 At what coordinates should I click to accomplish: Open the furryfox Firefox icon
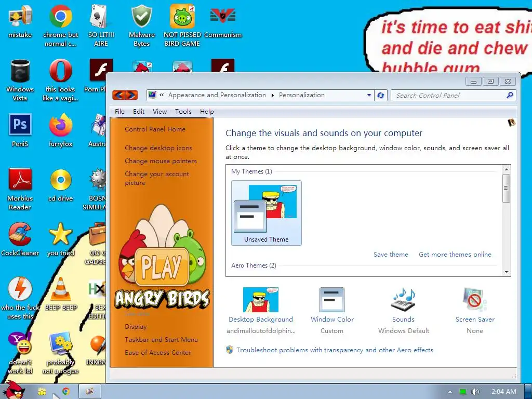(60, 130)
